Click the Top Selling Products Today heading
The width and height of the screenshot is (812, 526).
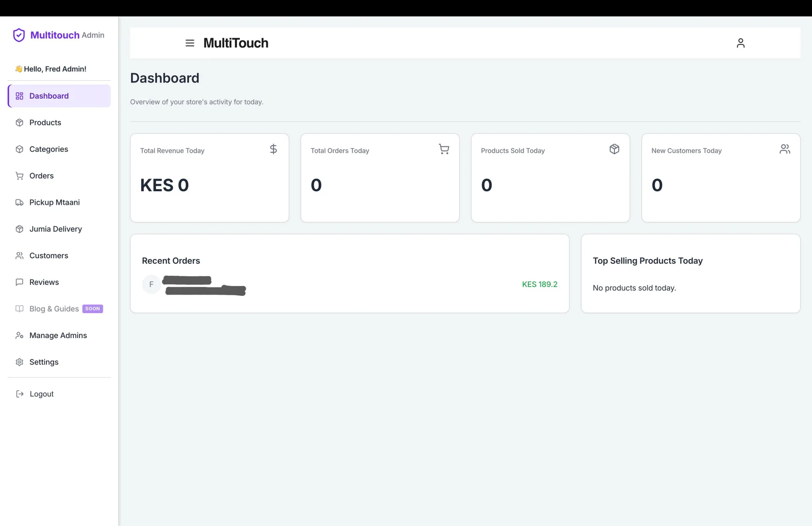click(647, 261)
